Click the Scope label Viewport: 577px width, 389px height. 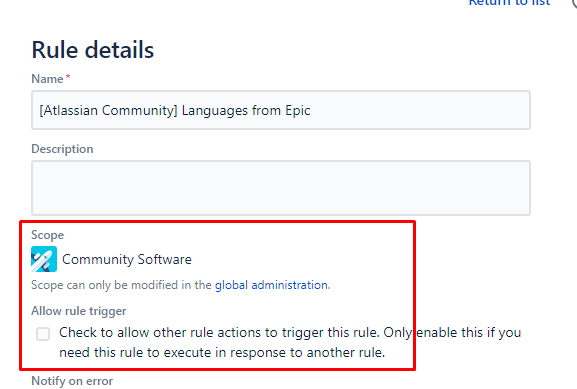(x=47, y=235)
